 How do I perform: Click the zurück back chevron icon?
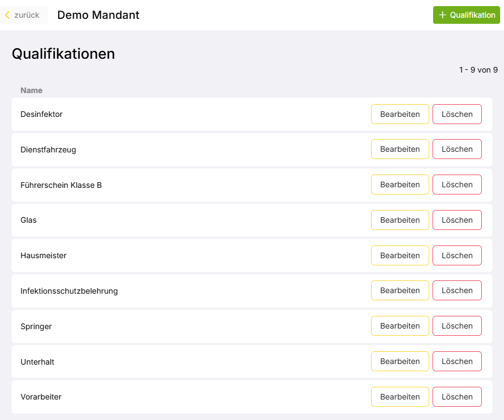8,15
